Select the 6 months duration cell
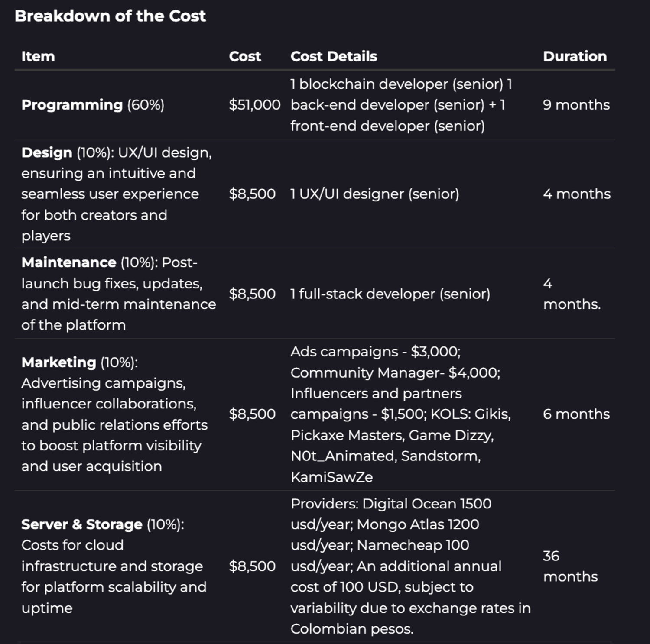Image resolution: width=650 pixels, height=644 pixels. (x=576, y=414)
